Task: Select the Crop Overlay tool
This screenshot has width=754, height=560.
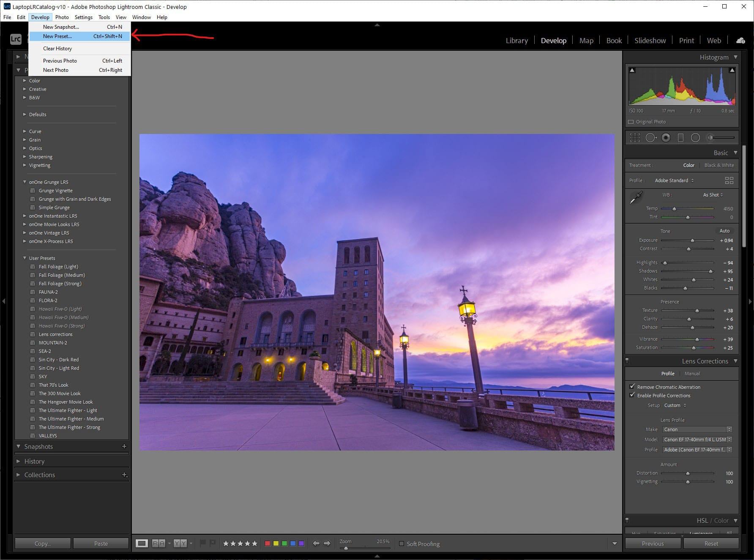Action: [635, 137]
